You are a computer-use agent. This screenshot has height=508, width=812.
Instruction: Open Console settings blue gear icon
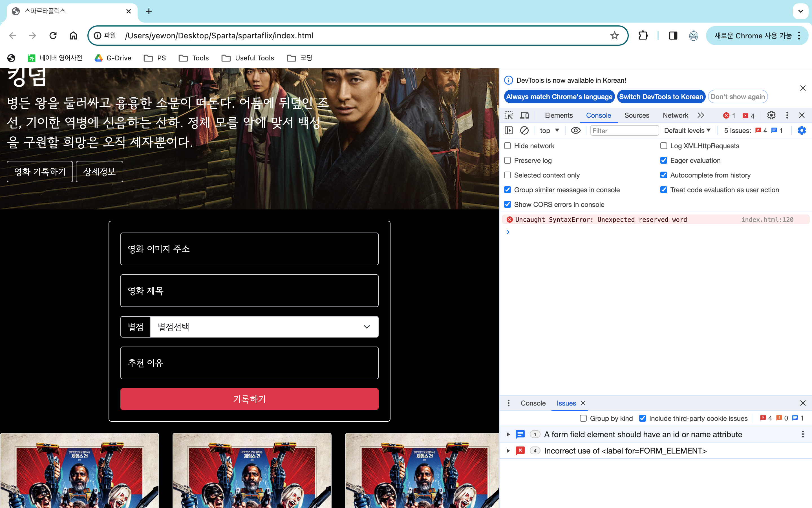[802, 130]
